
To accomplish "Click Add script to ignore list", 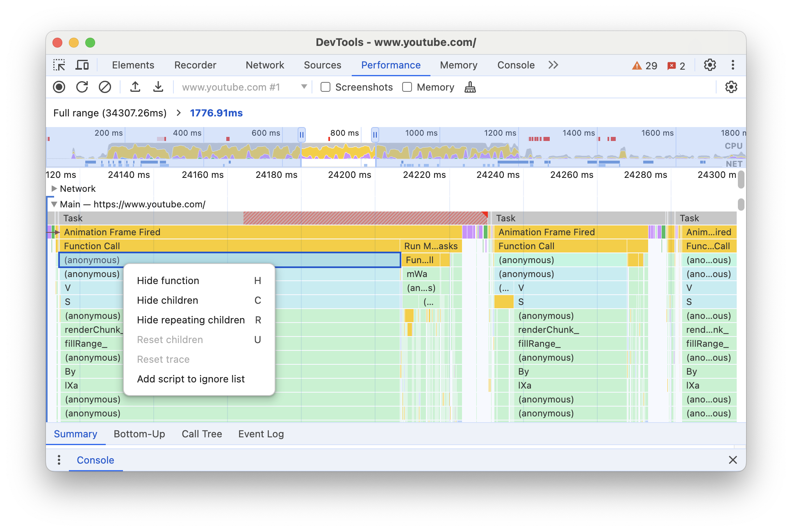I will [190, 378].
